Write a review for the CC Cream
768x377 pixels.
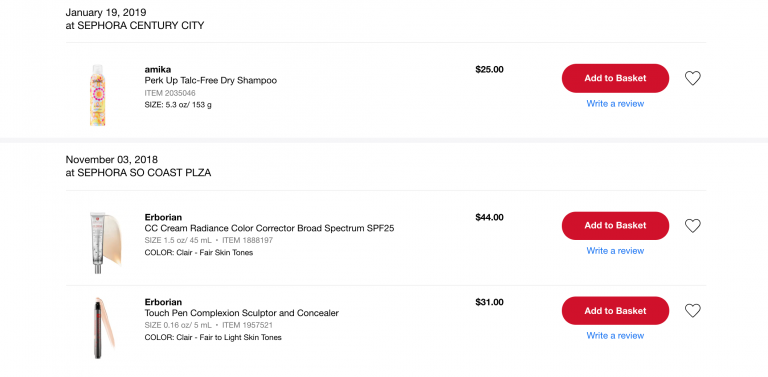615,251
